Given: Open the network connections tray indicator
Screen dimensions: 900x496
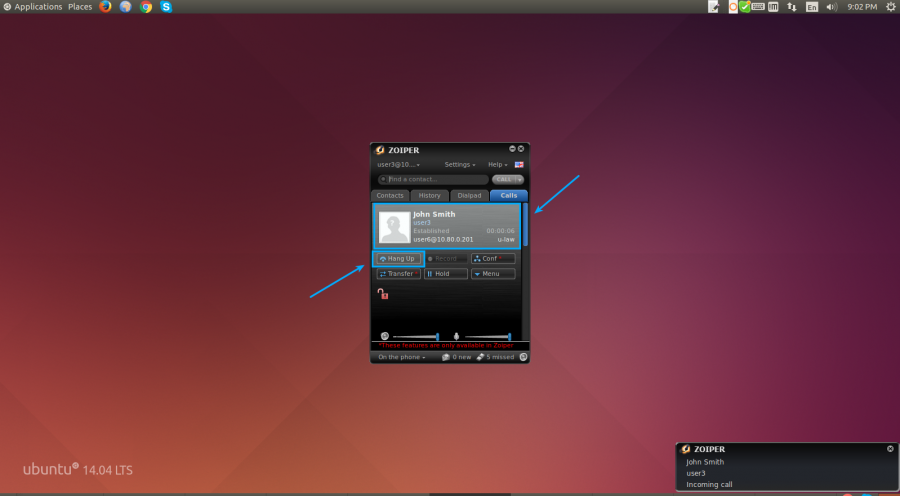Looking at the screenshot, I should [x=792, y=7].
